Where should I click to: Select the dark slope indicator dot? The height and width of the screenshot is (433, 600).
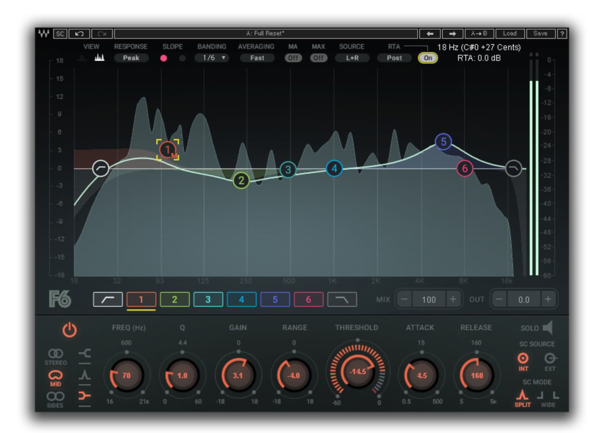click(182, 58)
